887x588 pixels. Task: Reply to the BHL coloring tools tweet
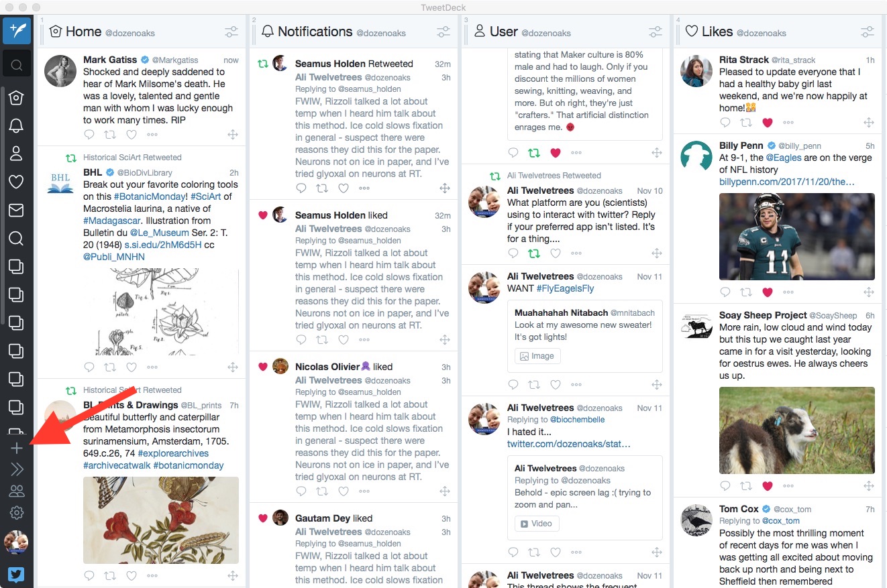[89, 367]
